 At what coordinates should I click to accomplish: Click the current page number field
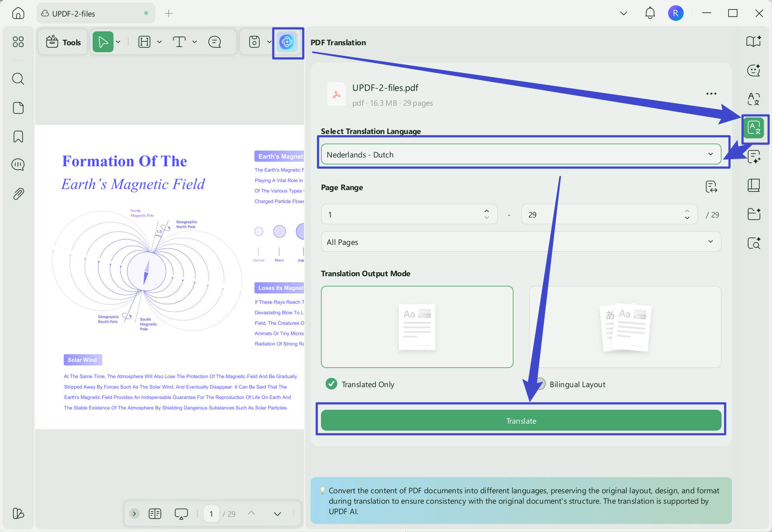pyautogui.click(x=211, y=514)
